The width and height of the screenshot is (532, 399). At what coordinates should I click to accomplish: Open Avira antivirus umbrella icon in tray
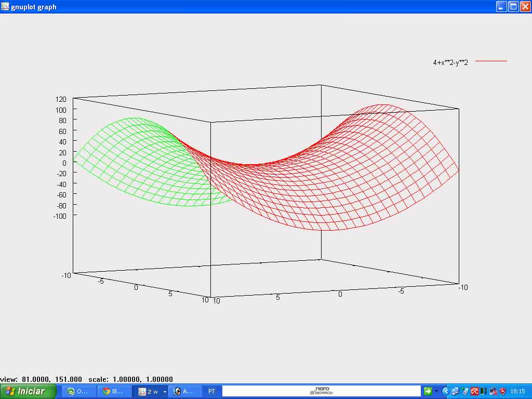click(x=475, y=391)
